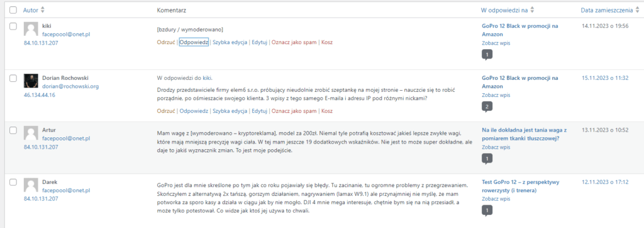Check the box for kiki's comment
This screenshot has height=228, width=644.
tap(13, 26)
